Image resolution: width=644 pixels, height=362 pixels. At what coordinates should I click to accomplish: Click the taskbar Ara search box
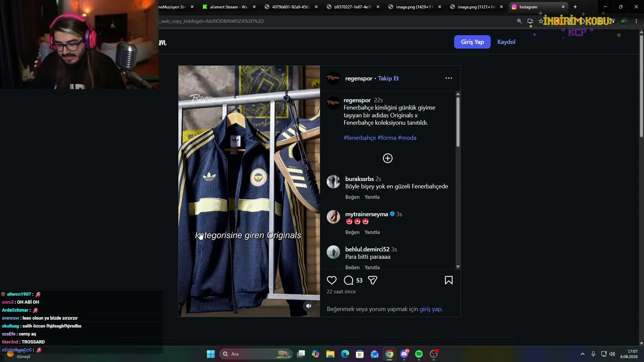[x=257, y=354]
